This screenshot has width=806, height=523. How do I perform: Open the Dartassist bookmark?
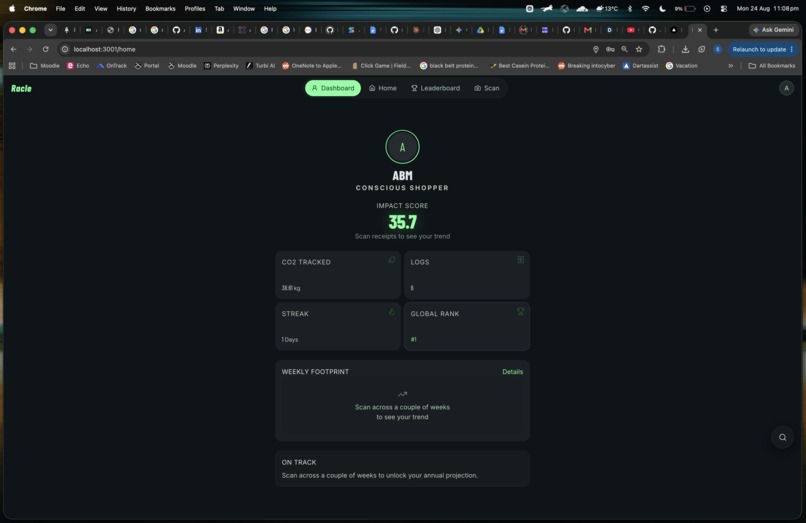click(x=640, y=66)
